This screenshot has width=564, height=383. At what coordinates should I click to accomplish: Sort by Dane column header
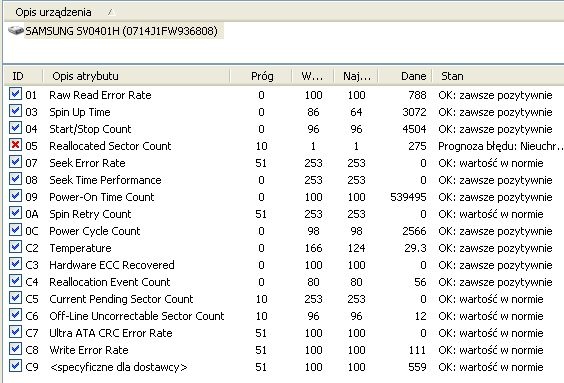click(x=414, y=76)
